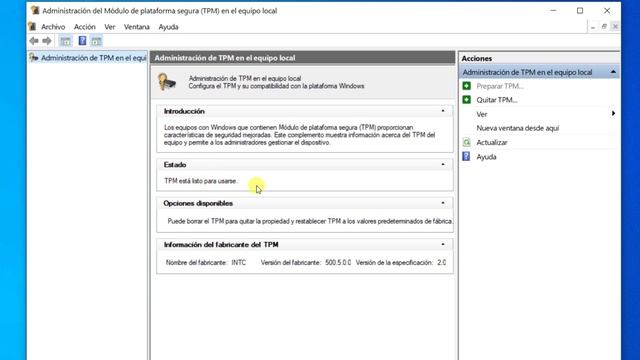Screen dimensions: 640x360
Task: Maximize the main TPM window
Action: coord(580,11)
